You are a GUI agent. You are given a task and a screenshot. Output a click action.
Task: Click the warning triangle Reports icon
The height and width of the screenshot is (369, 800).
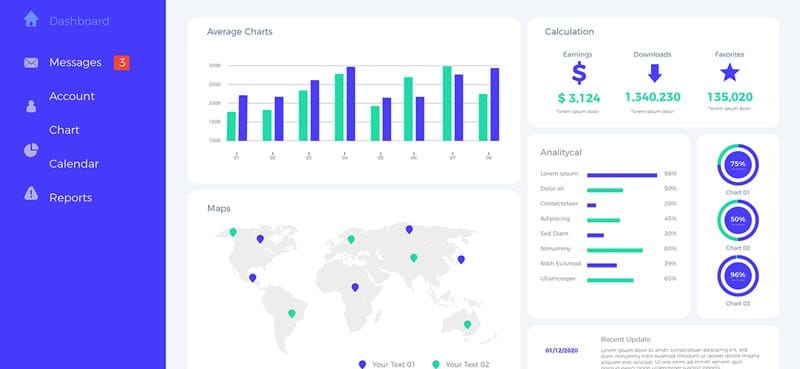tap(31, 193)
